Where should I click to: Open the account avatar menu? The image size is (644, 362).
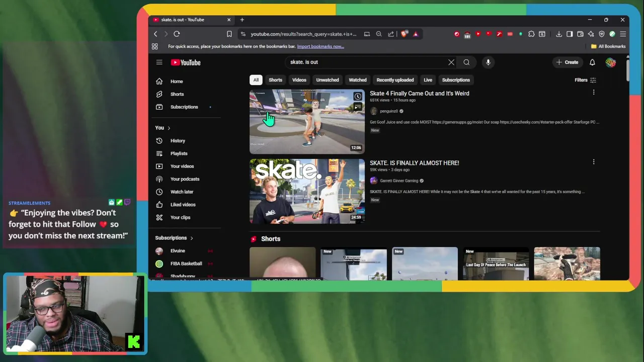[x=610, y=62]
